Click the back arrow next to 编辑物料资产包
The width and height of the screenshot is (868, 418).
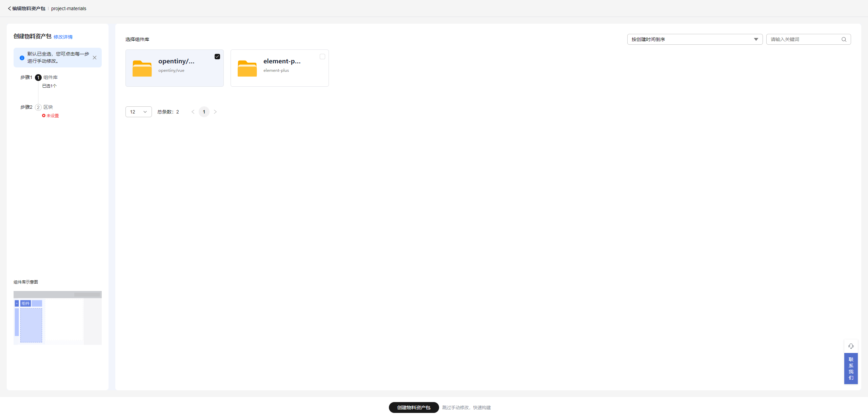[x=9, y=8]
